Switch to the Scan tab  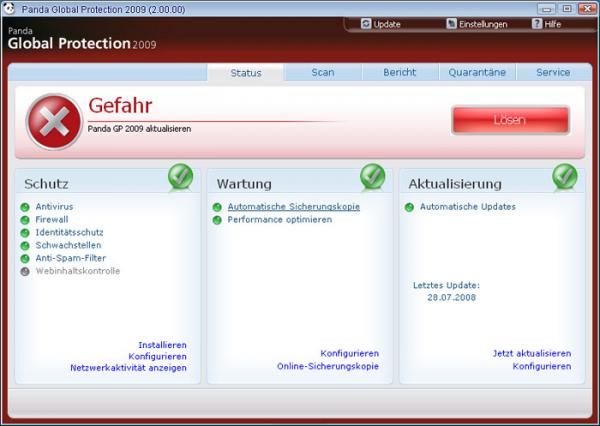pyautogui.click(x=323, y=72)
